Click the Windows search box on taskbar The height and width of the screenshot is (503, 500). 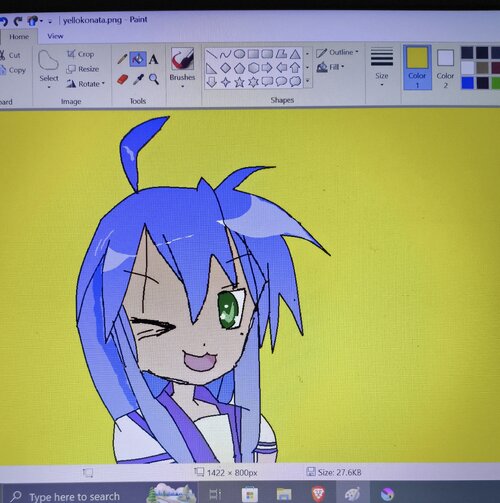point(100,494)
